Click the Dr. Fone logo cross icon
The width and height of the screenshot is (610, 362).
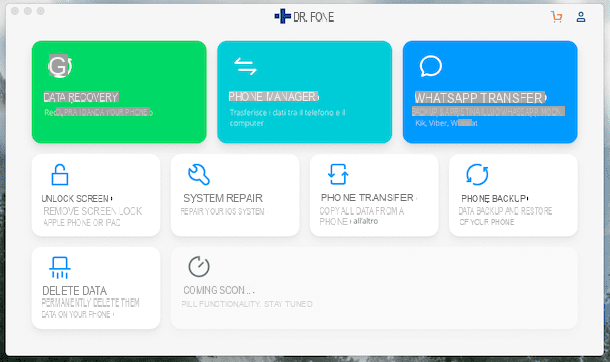pos(282,16)
